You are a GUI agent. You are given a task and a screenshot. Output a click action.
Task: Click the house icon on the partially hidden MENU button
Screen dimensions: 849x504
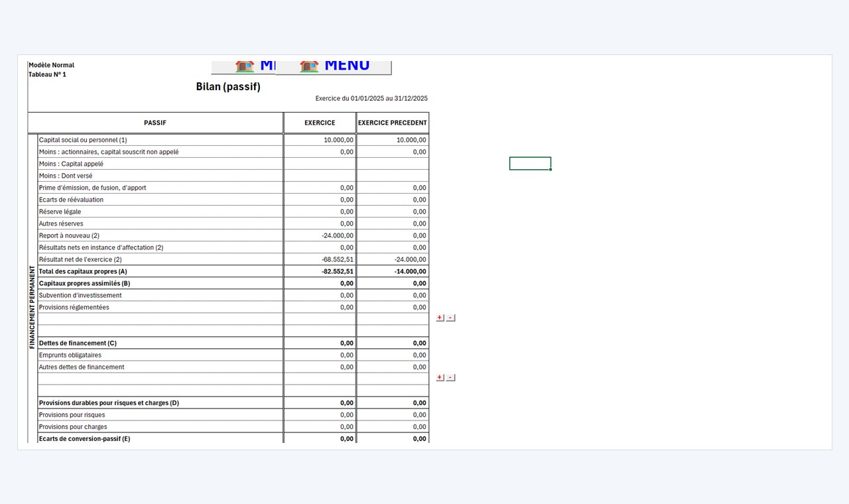click(x=245, y=66)
